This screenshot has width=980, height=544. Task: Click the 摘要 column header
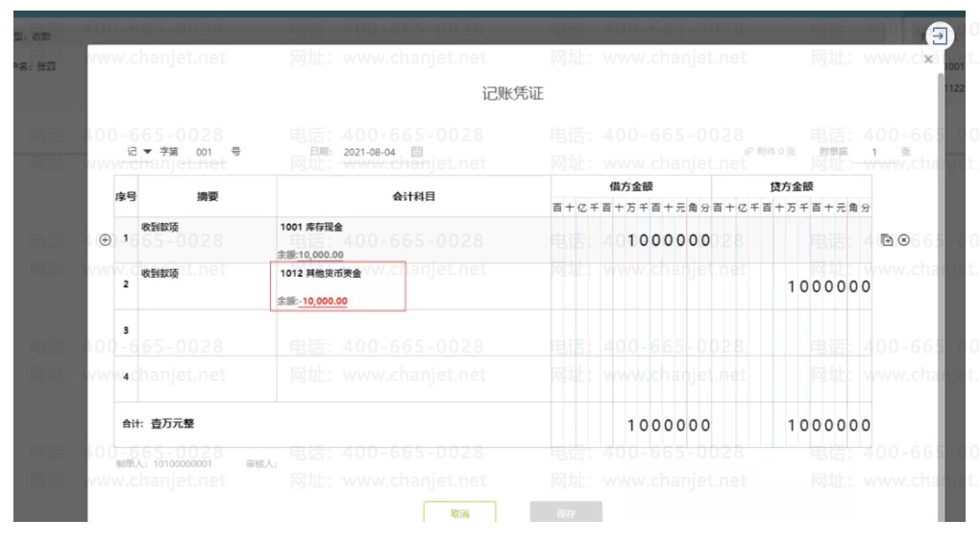coord(208,196)
